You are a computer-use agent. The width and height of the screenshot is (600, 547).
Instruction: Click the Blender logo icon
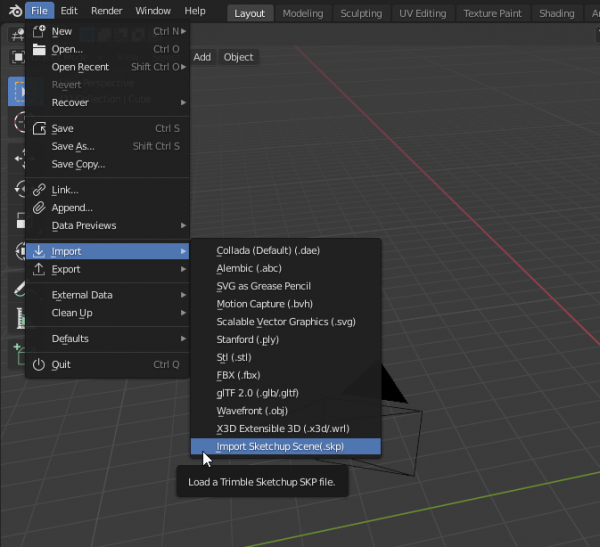tap(15, 11)
